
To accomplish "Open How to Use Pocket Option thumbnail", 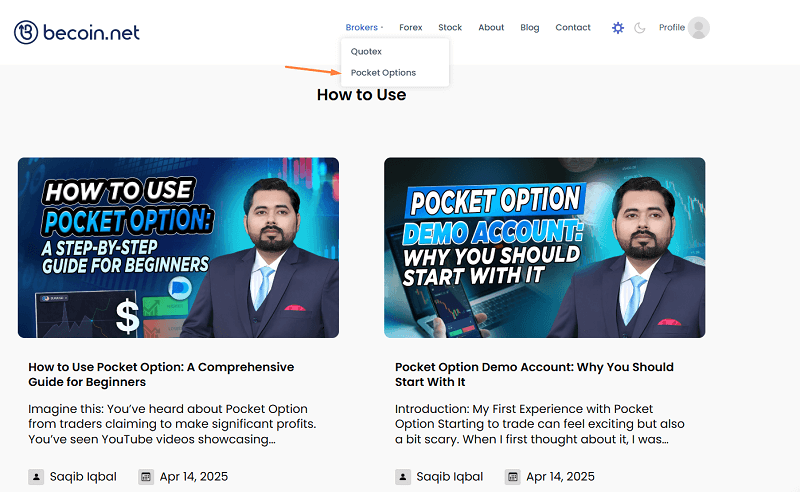I will coord(178,248).
